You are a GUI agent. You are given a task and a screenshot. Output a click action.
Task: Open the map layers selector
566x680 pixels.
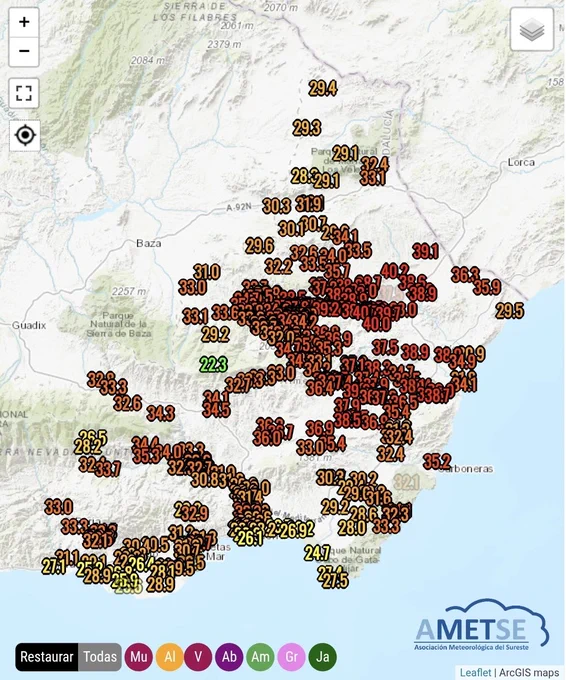532,29
